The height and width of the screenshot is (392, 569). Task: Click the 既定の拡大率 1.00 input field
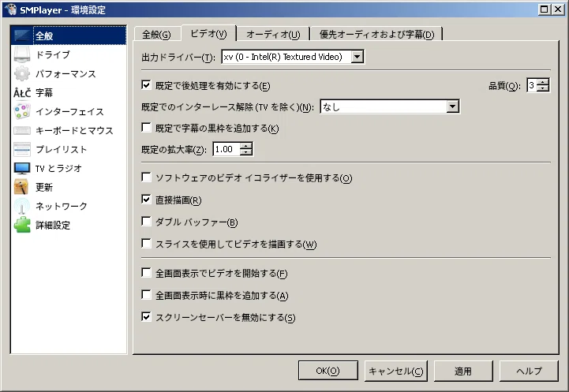click(226, 149)
